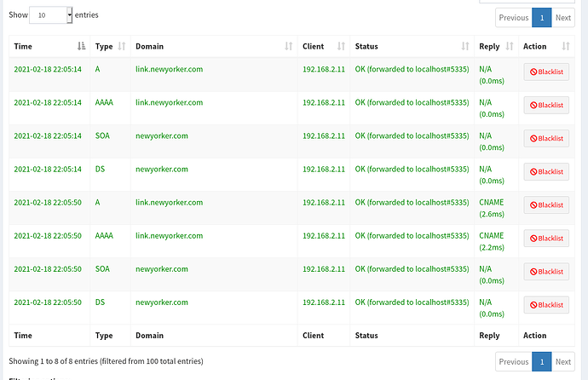Select page 1 in top pagination
Viewport: 588px width, 380px height.
point(541,18)
